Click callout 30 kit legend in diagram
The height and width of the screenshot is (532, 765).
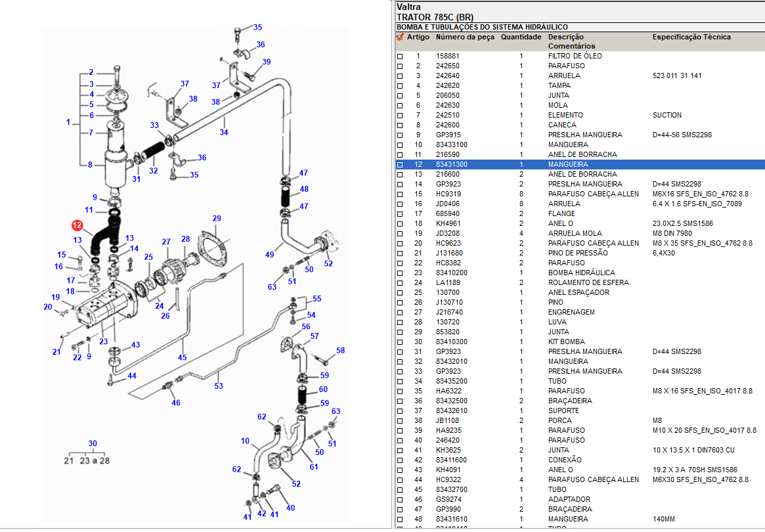(x=93, y=443)
